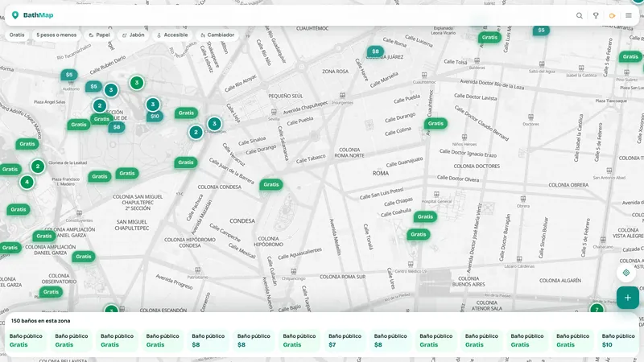Center map on my location
Image resolution: width=644 pixels, height=362 pixels.
(x=626, y=273)
